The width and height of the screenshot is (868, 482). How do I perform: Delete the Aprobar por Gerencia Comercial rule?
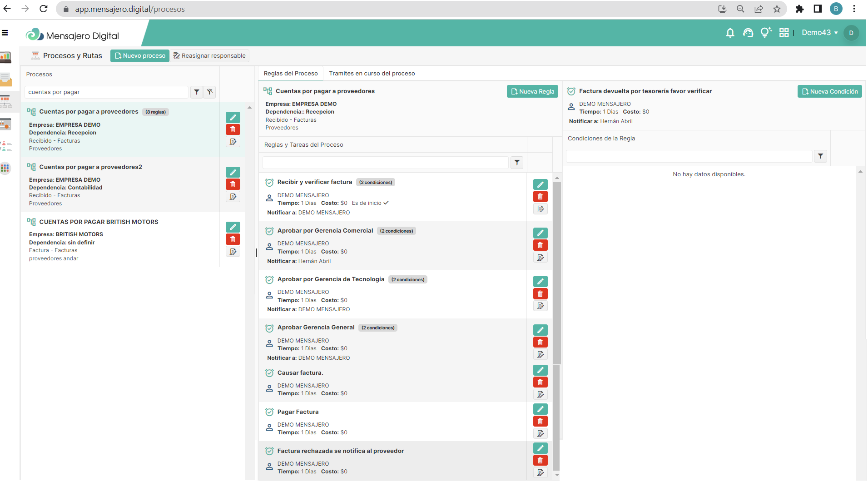(540, 245)
